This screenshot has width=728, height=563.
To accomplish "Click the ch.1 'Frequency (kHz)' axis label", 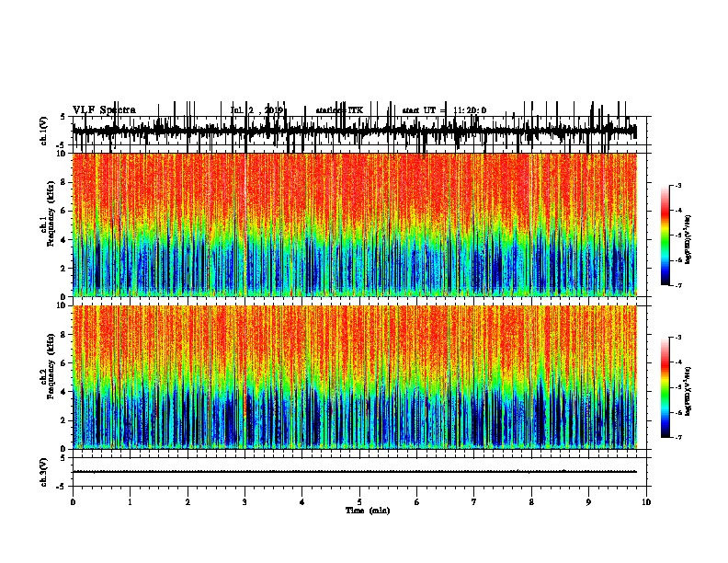I will [x=51, y=213].
